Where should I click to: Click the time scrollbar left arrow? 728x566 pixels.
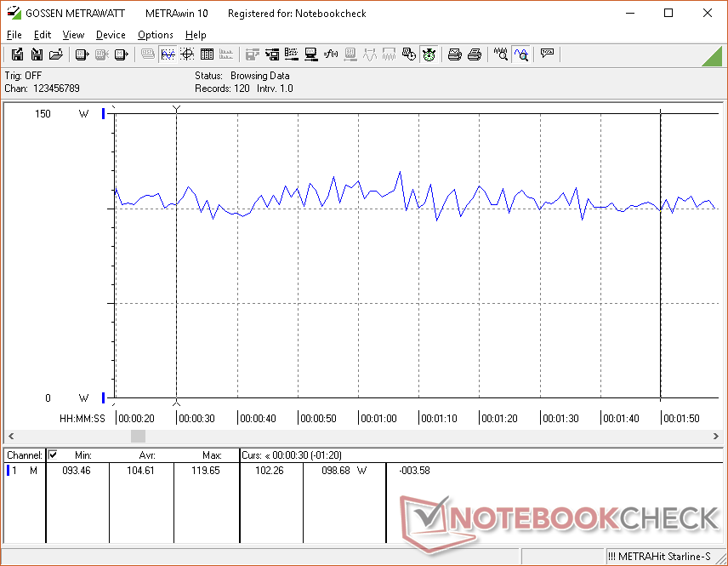[x=11, y=436]
